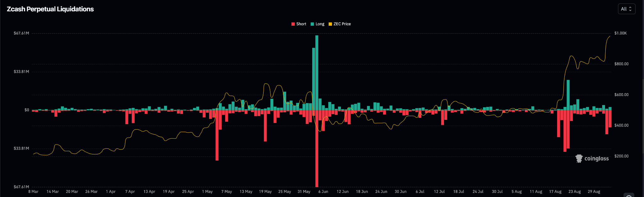Click the 7 Apr date label
Viewport: 644px width, 197px height.
point(130,192)
